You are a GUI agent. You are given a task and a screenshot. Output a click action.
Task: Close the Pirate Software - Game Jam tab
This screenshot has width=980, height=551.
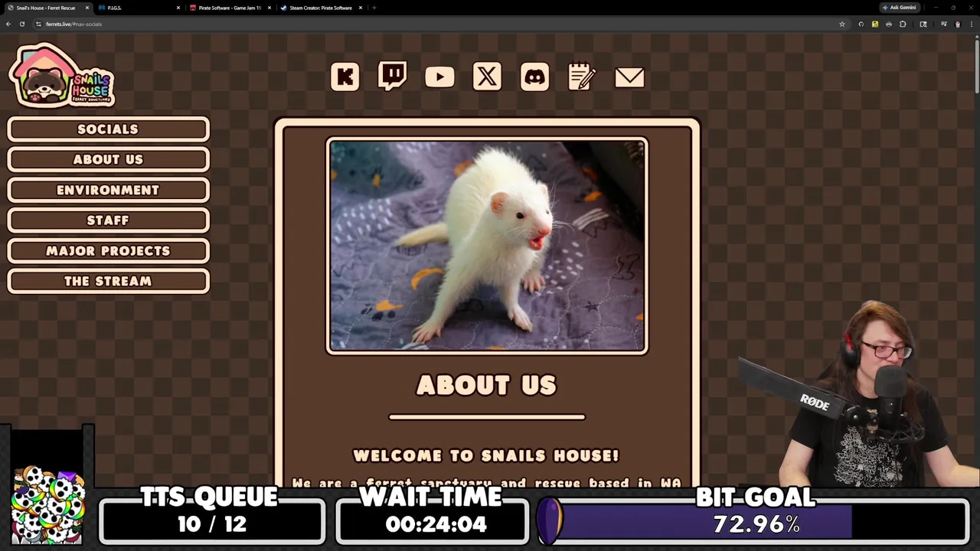point(269,8)
